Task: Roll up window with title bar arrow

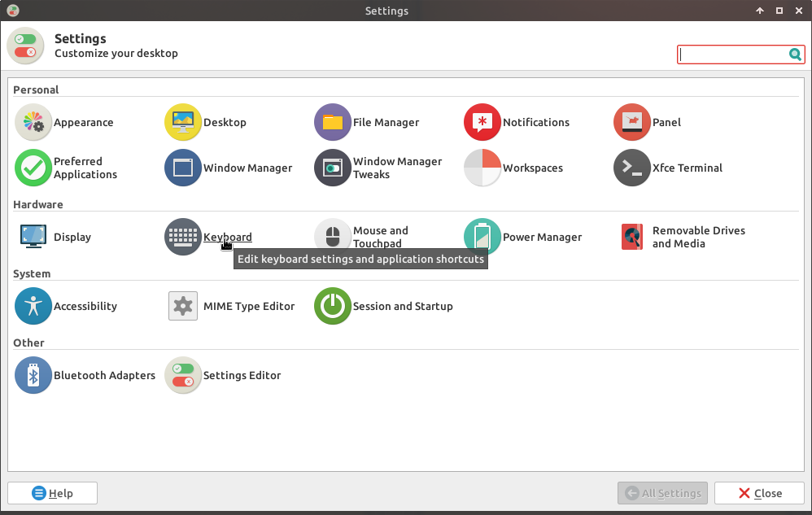Action: pyautogui.click(x=760, y=11)
